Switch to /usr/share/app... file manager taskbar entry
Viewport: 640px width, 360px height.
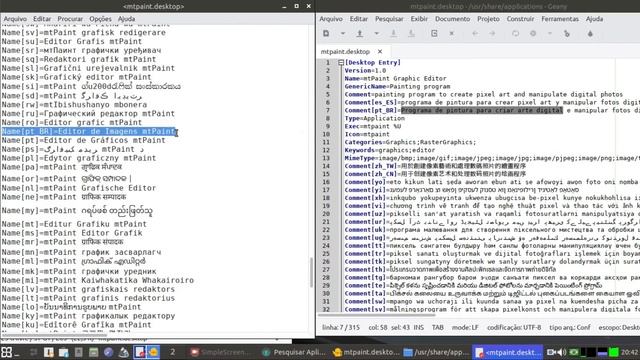click(x=436, y=352)
